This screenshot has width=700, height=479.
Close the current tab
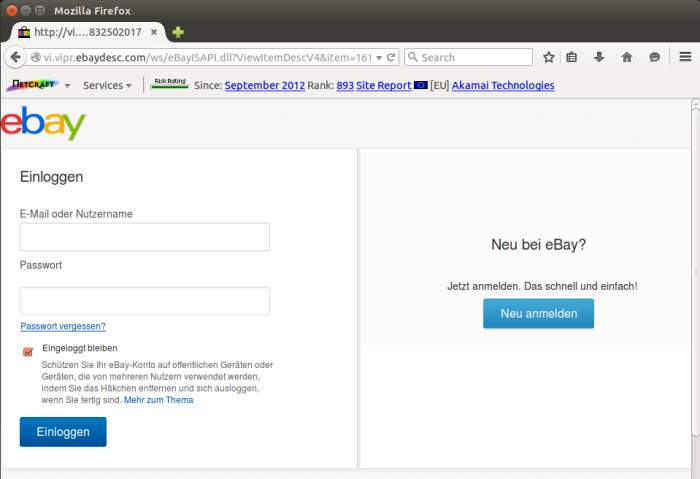pyautogui.click(x=154, y=32)
